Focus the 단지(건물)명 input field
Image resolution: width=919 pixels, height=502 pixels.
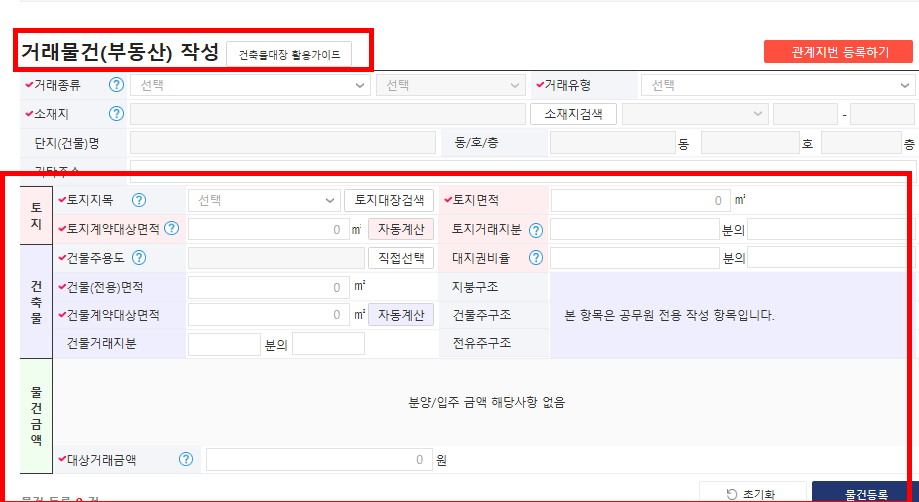(283, 143)
